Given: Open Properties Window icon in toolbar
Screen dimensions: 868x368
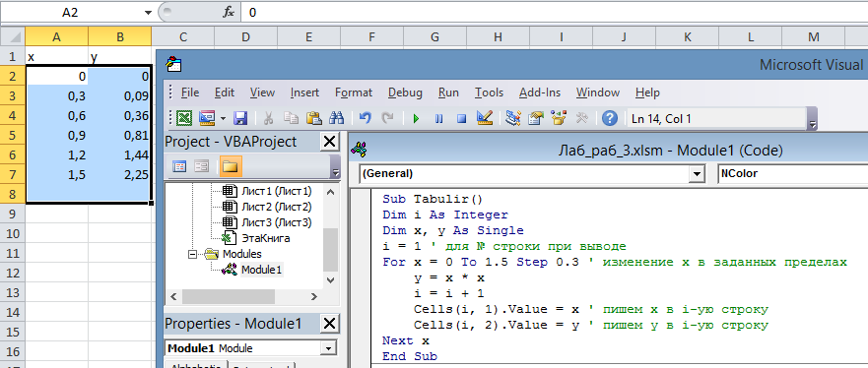Looking at the screenshot, I should [536, 118].
